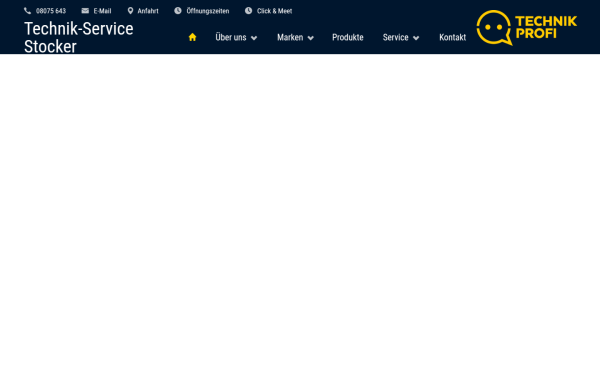600x375 pixels.
Task: Open the E-Mail link
Action: 102,11
